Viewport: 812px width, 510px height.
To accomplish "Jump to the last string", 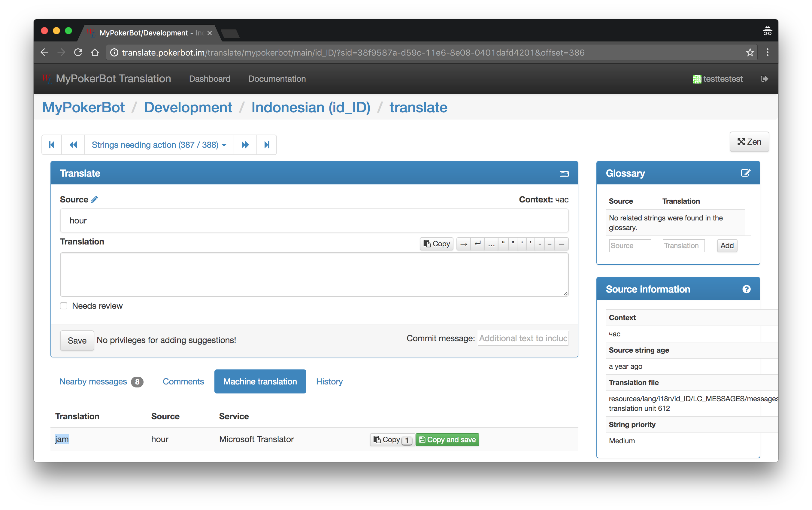I will [x=267, y=145].
